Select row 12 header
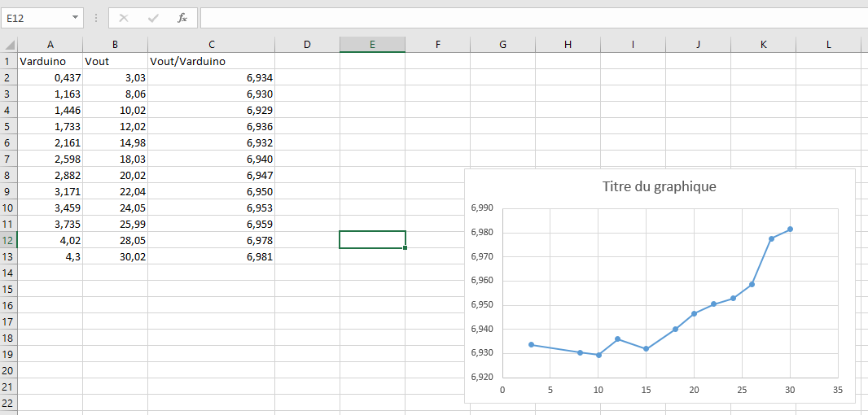The height and width of the screenshot is (415, 868). 10,240
